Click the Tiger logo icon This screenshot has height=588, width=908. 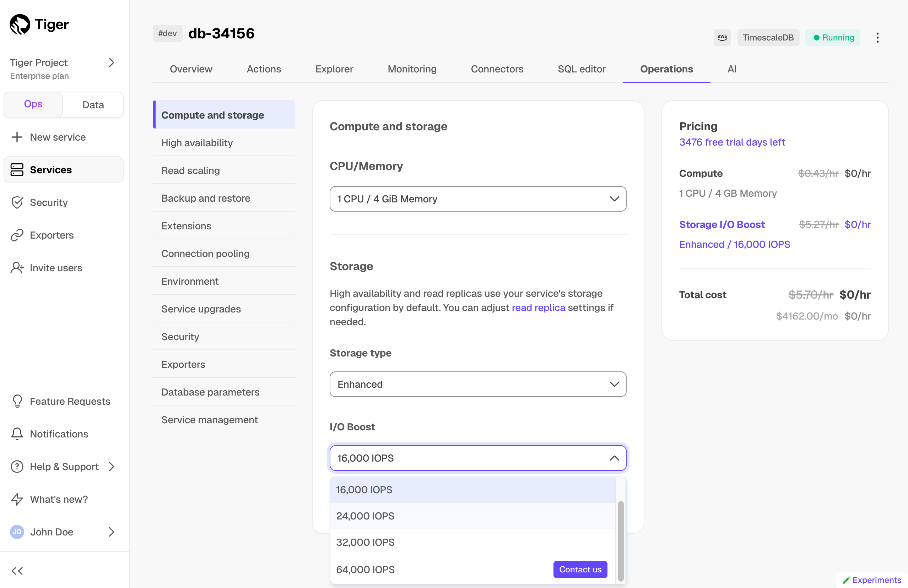coord(20,24)
